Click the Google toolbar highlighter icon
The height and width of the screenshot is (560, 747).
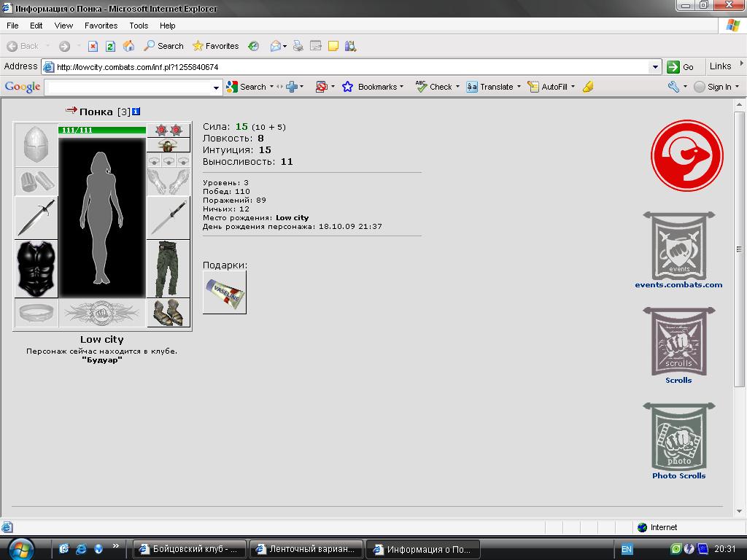588,87
